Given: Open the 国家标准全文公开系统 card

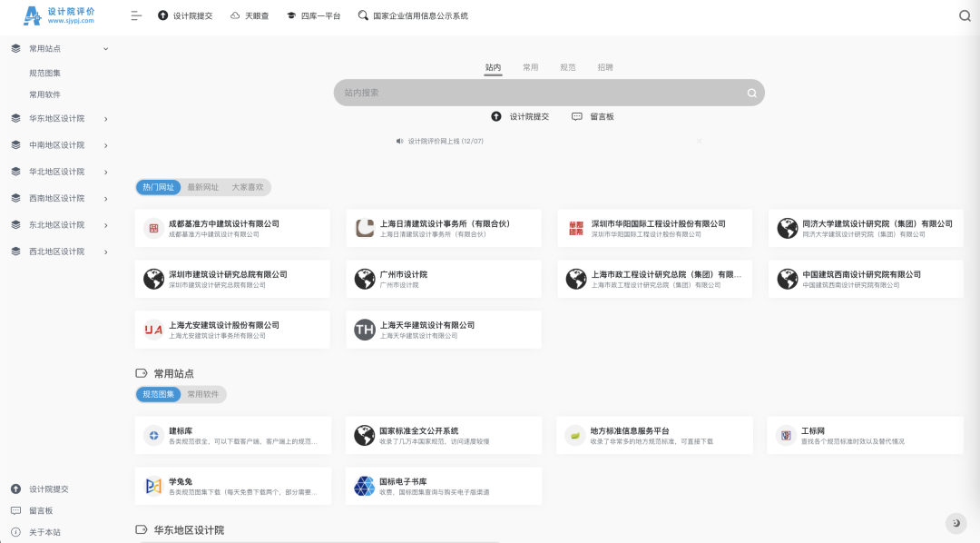Looking at the screenshot, I should (444, 436).
